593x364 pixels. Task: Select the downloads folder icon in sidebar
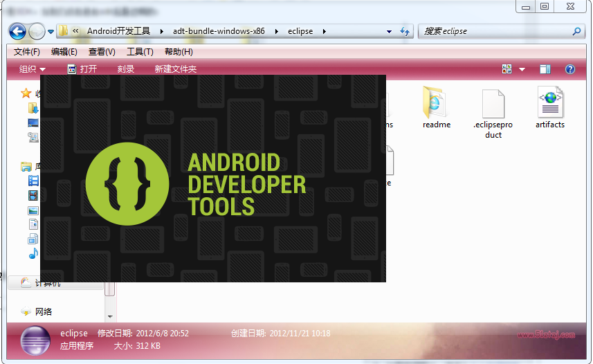(x=33, y=108)
